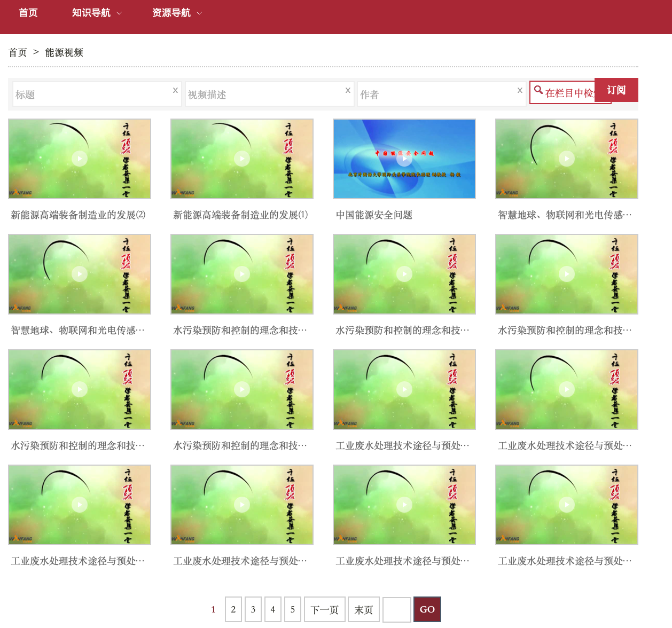Play the 中国能源安全问题 video

[404, 159]
